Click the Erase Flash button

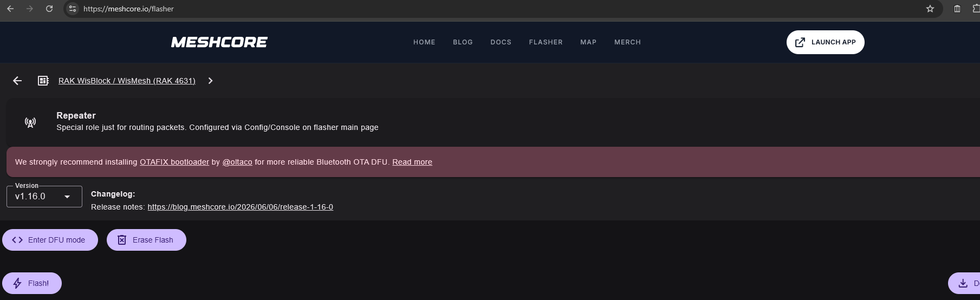point(146,240)
